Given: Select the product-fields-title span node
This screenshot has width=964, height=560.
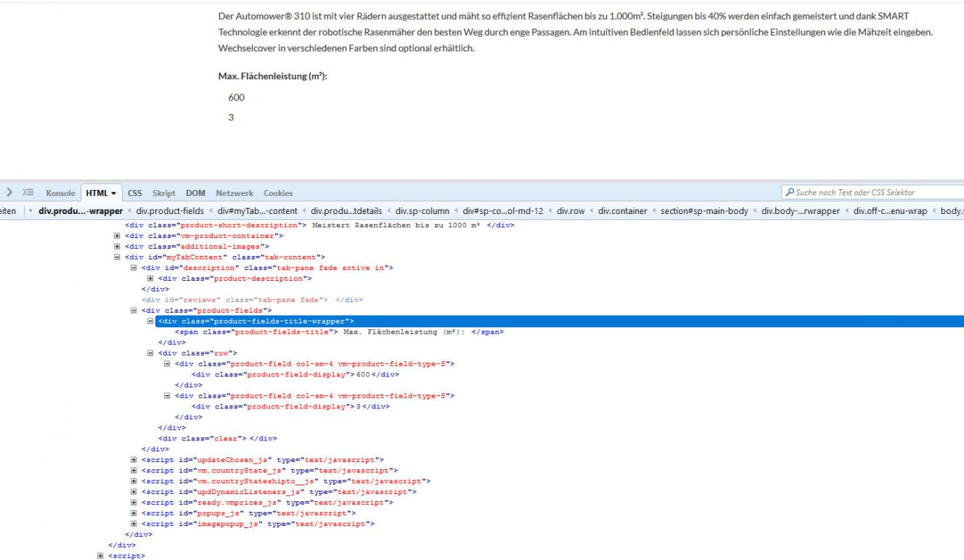Looking at the screenshot, I should [334, 332].
